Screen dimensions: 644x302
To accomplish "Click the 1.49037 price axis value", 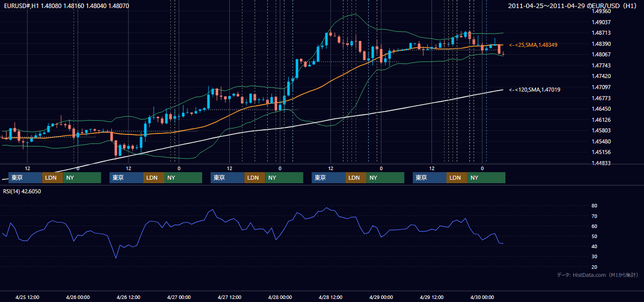I will pyautogui.click(x=601, y=22).
